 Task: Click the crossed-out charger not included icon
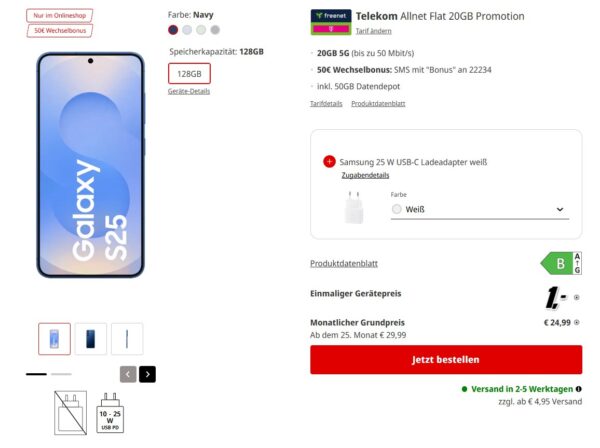[x=70, y=413]
